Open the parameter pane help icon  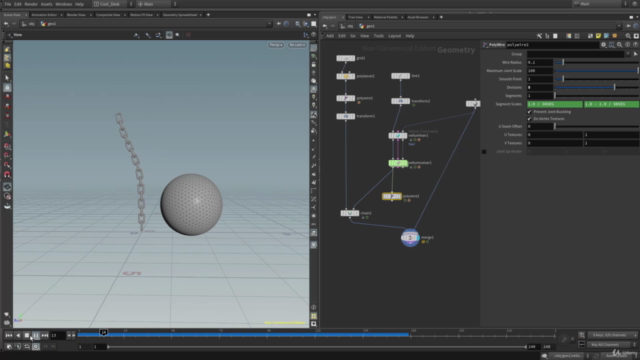tap(636, 45)
